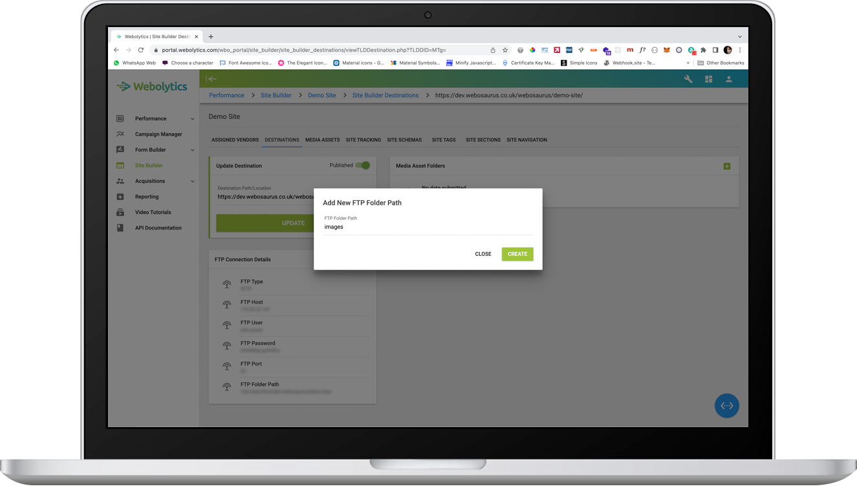The height and width of the screenshot is (504, 857).
Task: Open the dashboard grid icon in header
Action: click(x=708, y=79)
